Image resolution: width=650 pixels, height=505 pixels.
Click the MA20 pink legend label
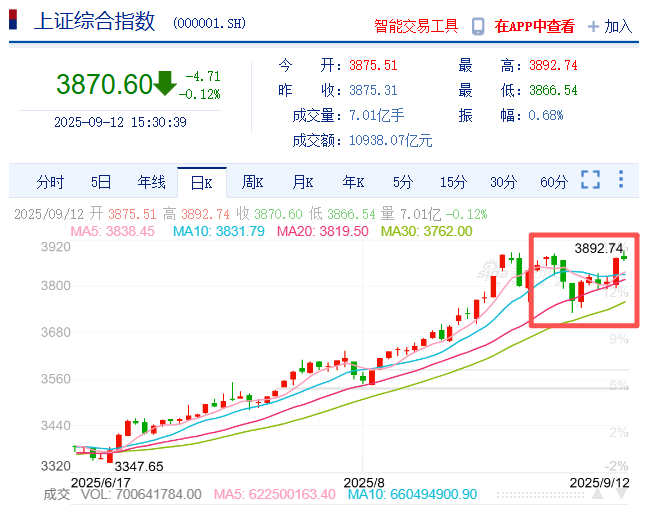[327, 231]
